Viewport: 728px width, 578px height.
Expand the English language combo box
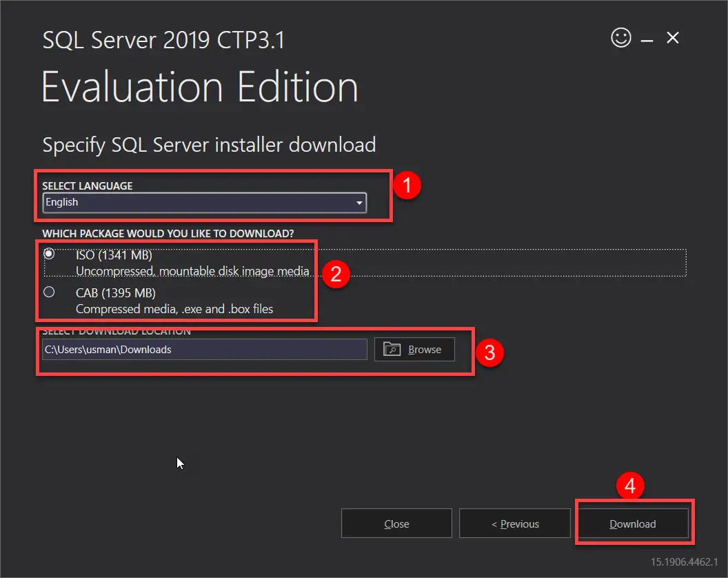point(203,202)
